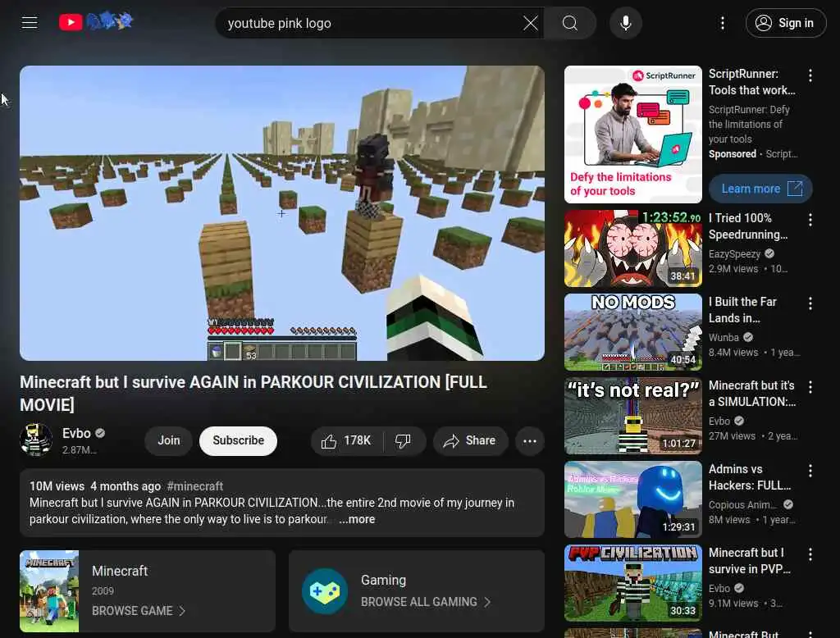Start voice search with microphone
Viewport: 840px width, 638px height.
pos(626,23)
